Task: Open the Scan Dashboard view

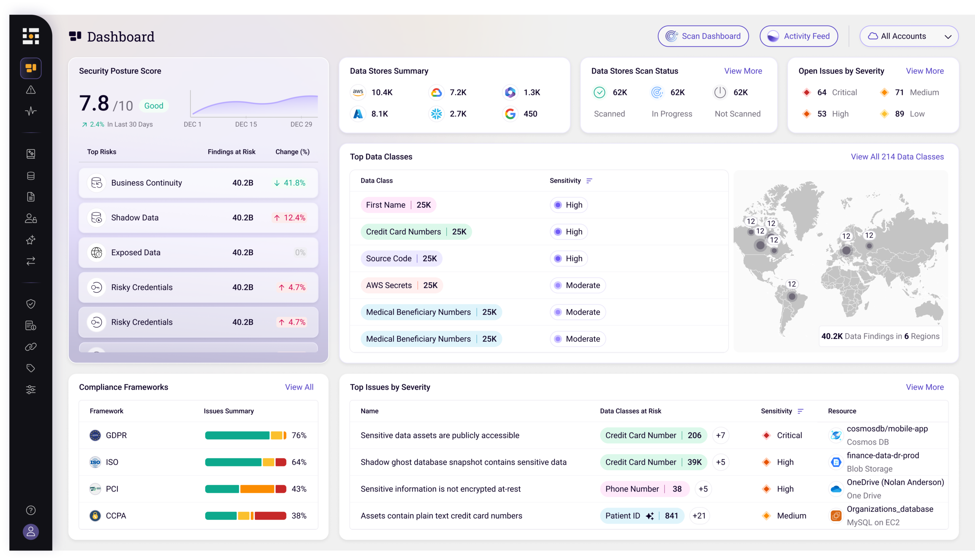Action: pos(703,36)
